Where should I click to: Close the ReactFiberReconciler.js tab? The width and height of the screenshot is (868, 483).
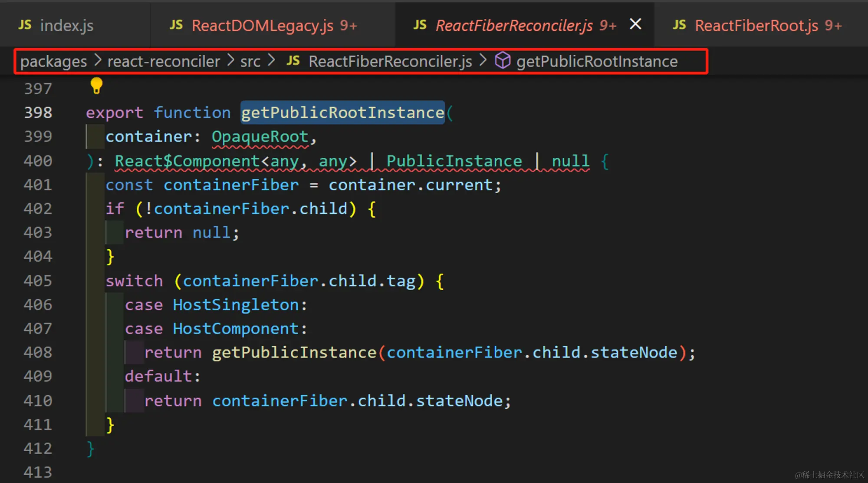pyautogui.click(x=635, y=24)
